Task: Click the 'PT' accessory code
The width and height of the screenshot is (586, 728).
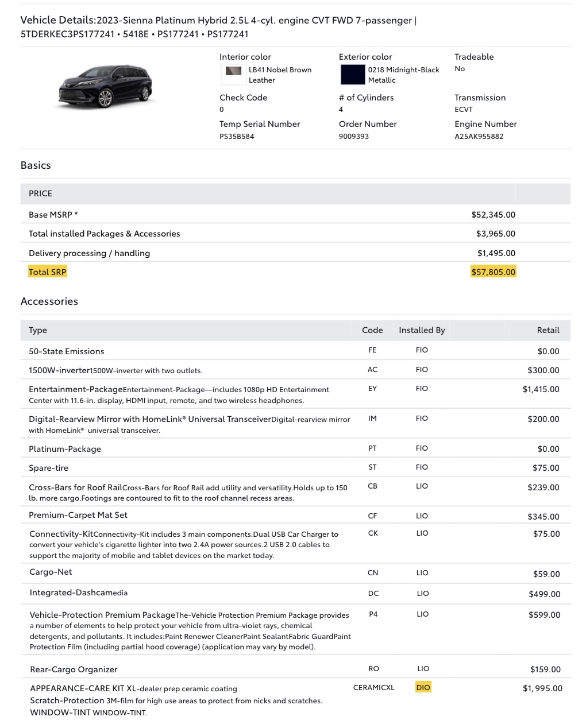Action: click(372, 448)
